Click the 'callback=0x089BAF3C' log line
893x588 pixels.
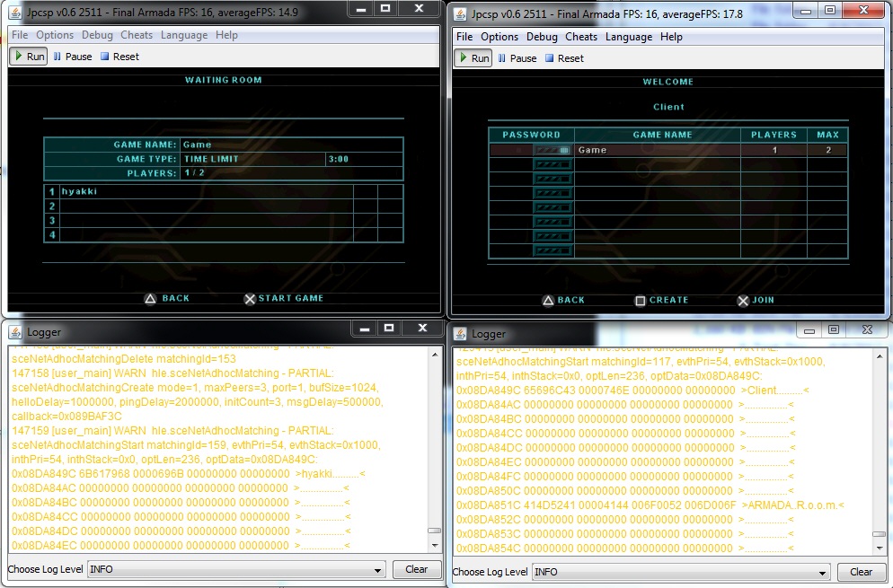click(x=66, y=417)
